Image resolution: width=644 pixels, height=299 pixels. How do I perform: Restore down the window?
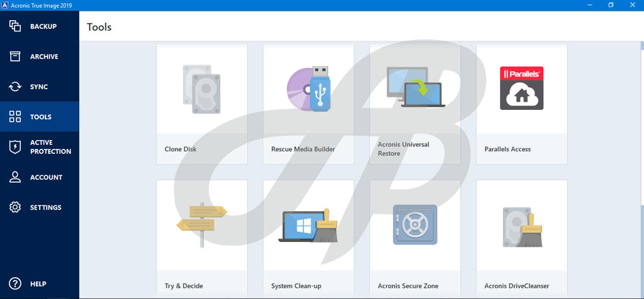coord(611,5)
